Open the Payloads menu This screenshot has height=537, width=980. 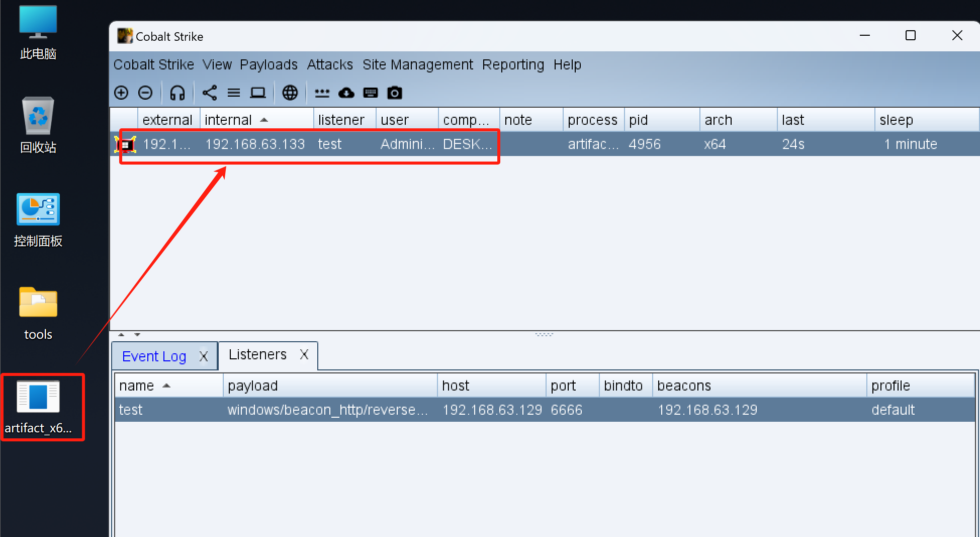pos(269,64)
